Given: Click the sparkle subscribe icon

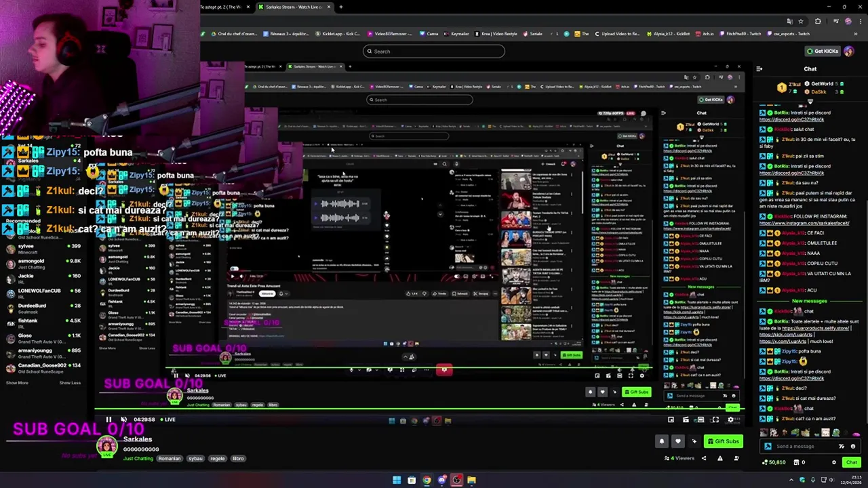Looking at the screenshot, I should tap(694, 441).
